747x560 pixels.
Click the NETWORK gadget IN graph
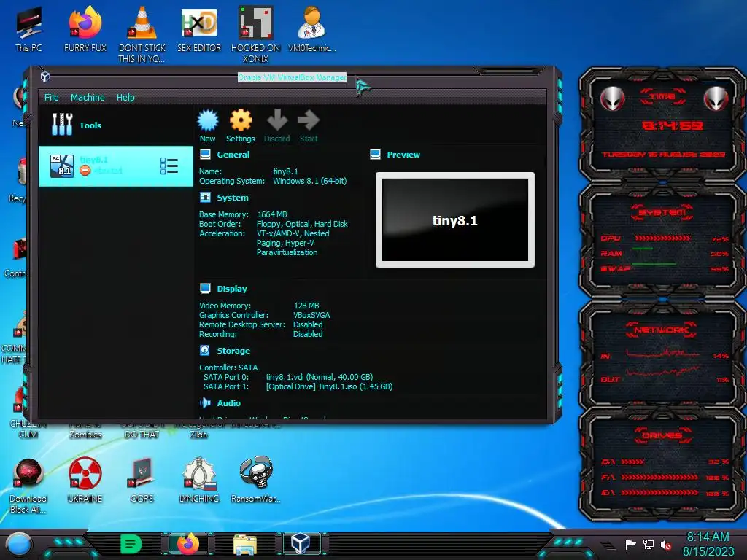click(662, 354)
